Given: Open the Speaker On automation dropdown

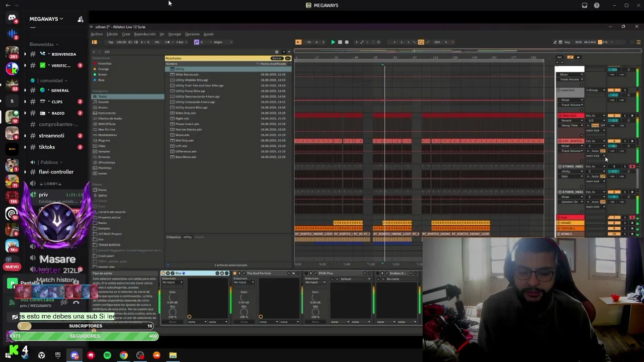Looking at the screenshot, I should [x=572, y=202].
